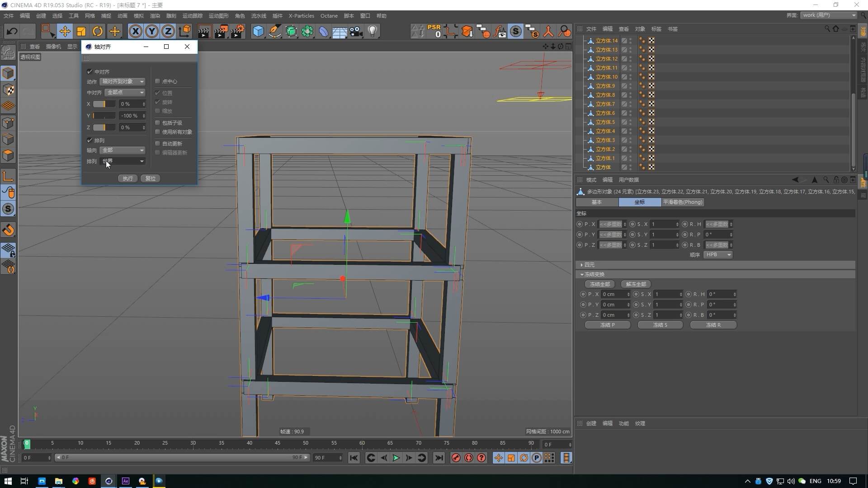Click the Undo arrow icon

coord(12,31)
